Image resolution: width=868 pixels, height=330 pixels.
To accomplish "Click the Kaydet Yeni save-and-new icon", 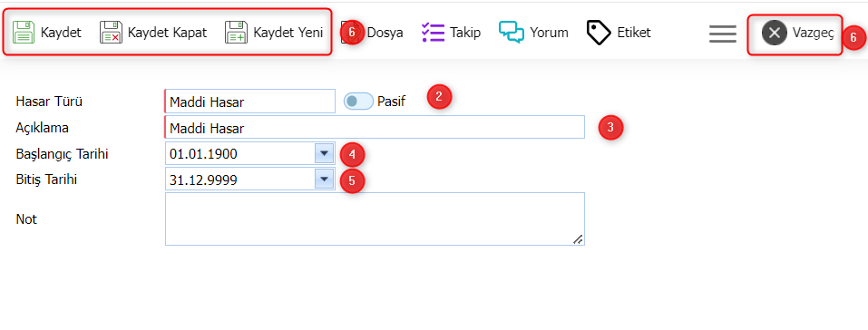I will click(237, 32).
